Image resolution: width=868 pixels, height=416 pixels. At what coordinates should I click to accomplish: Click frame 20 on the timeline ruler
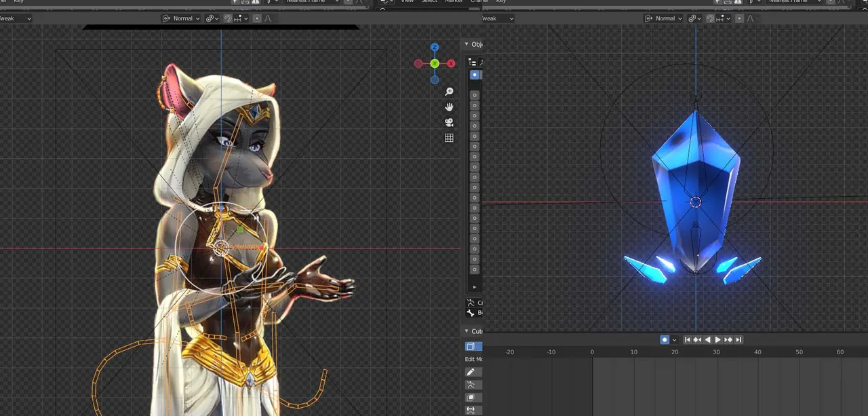675,352
